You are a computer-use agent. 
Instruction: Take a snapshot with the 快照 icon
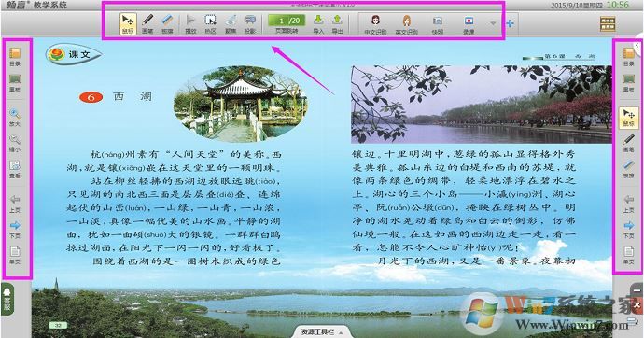[438, 24]
